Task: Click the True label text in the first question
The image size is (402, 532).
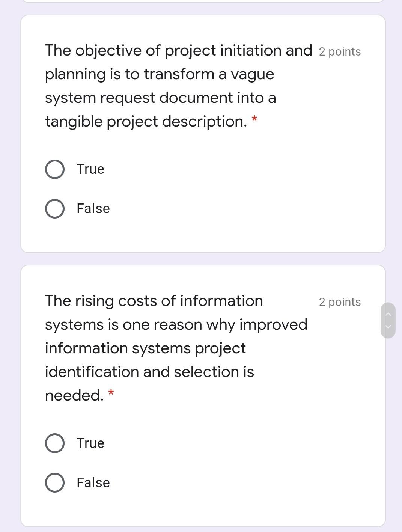Action: click(90, 169)
